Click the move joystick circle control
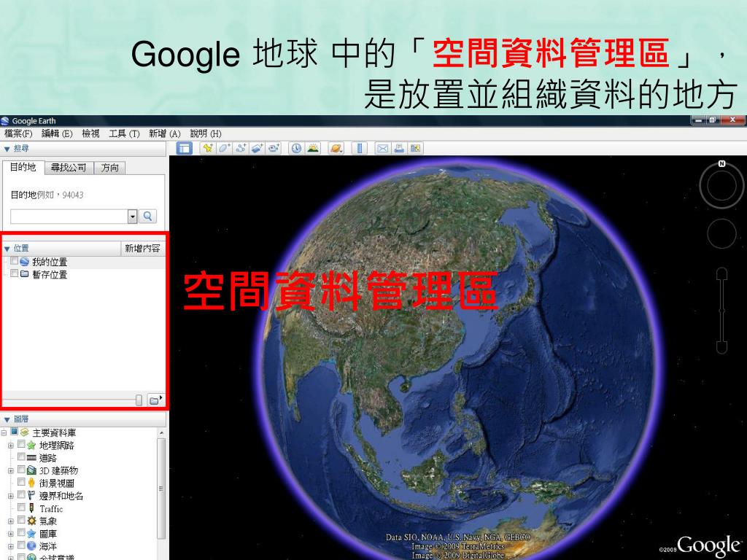Screen dimensions: 747x560 (721, 233)
